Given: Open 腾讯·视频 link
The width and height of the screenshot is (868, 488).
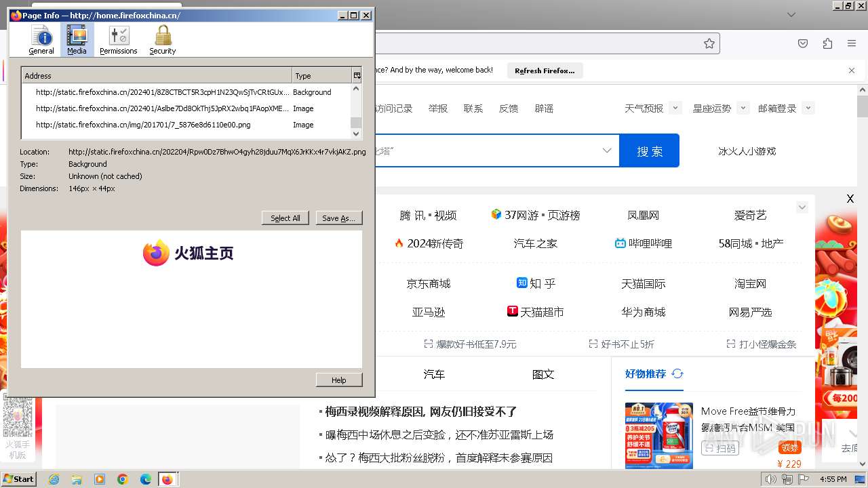Looking at the screenshot, I should pyautogui.click(x=428, y=216).
